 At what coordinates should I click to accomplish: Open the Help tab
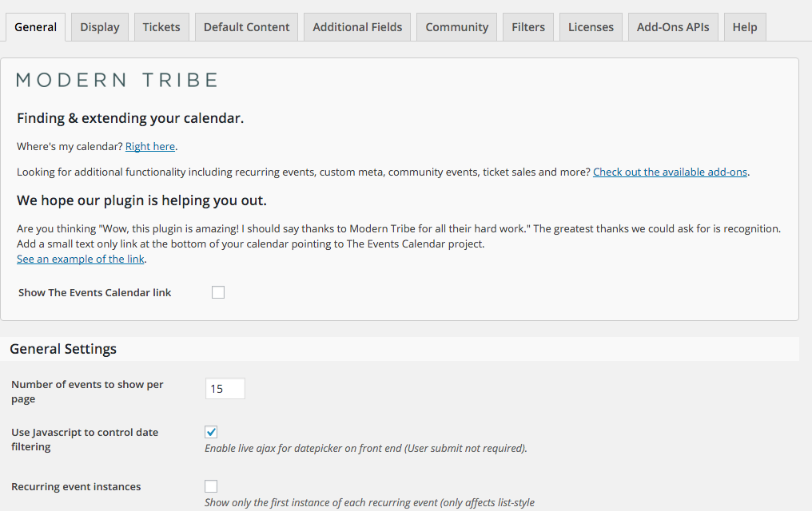pos(744,27)
